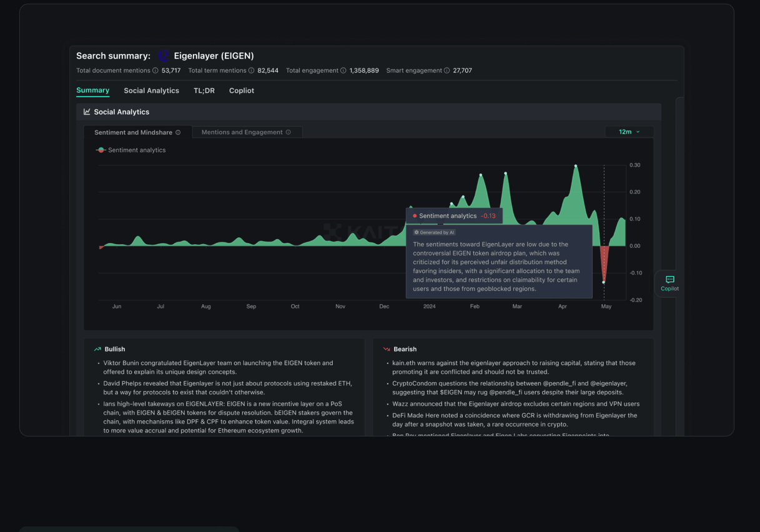Viewport: 760px width, 532px height.
Task: Click the 1,358,889 total engagement value
Action: 364,71
